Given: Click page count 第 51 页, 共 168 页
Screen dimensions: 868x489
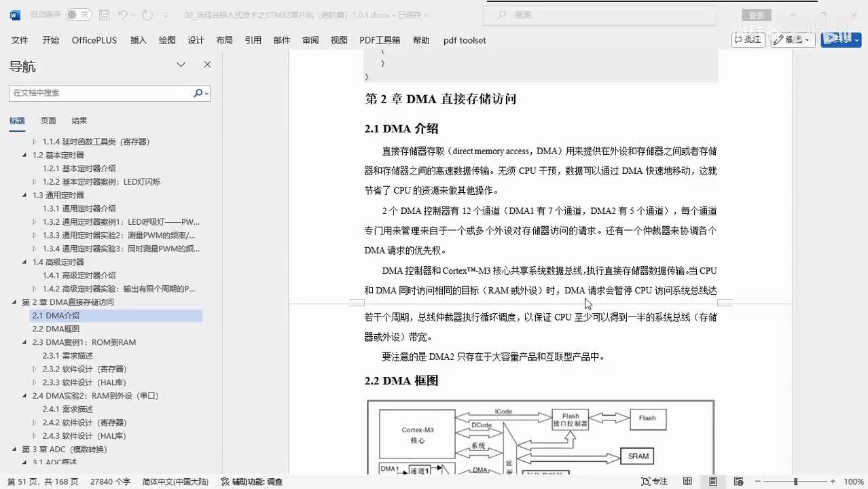Looking at the screenshot, I should (43, 482).
